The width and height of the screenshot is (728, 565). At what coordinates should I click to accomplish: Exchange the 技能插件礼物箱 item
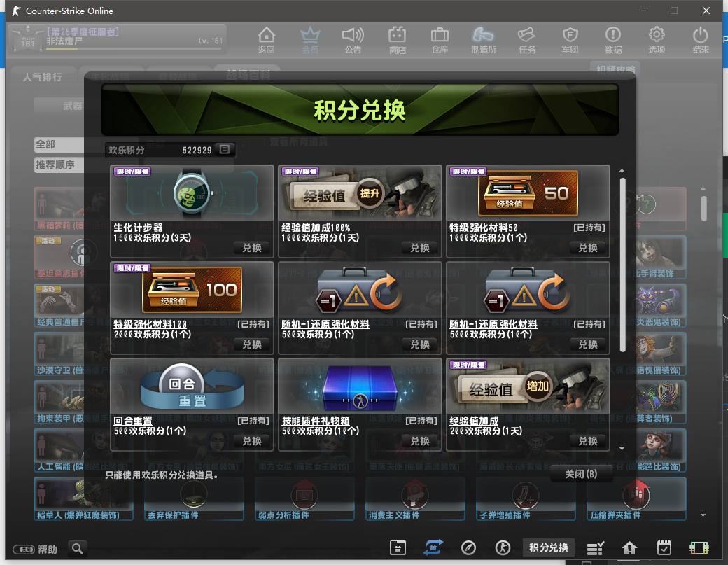[x=420, y=441]
